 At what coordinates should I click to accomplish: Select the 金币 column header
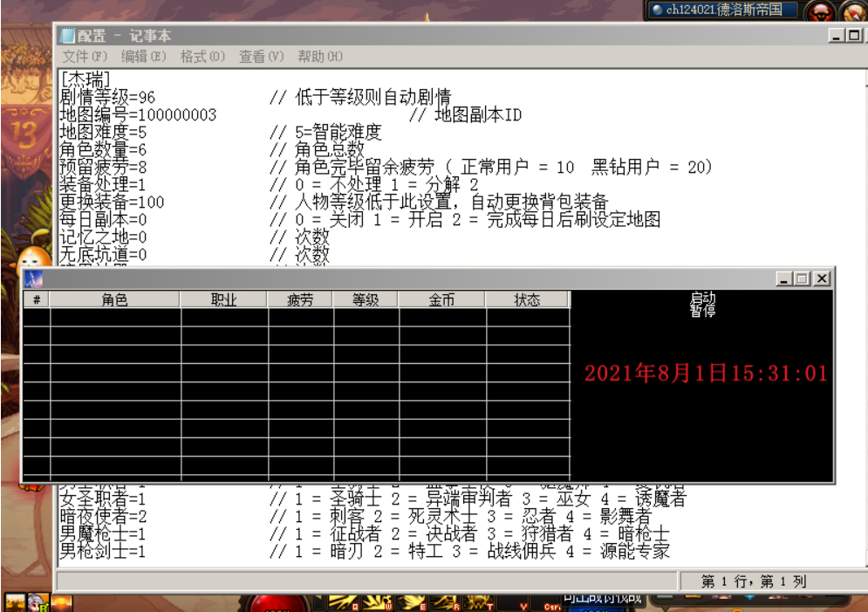(x=441, y=299)
